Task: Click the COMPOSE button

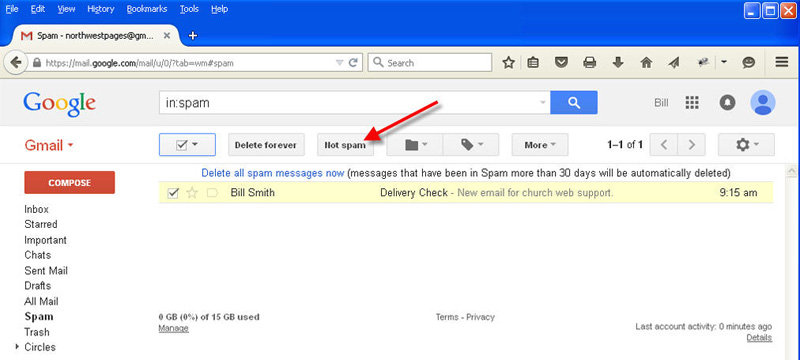Action: click(69, 183)
